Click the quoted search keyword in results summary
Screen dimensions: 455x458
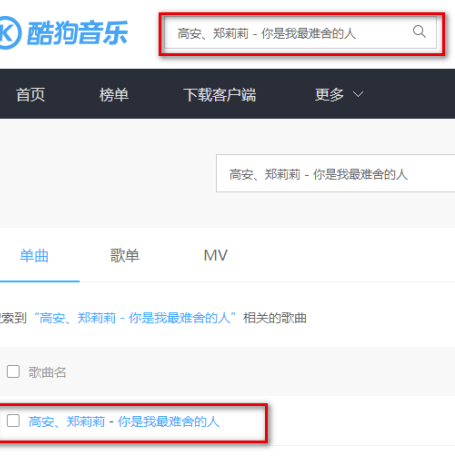tap(135, 318)
